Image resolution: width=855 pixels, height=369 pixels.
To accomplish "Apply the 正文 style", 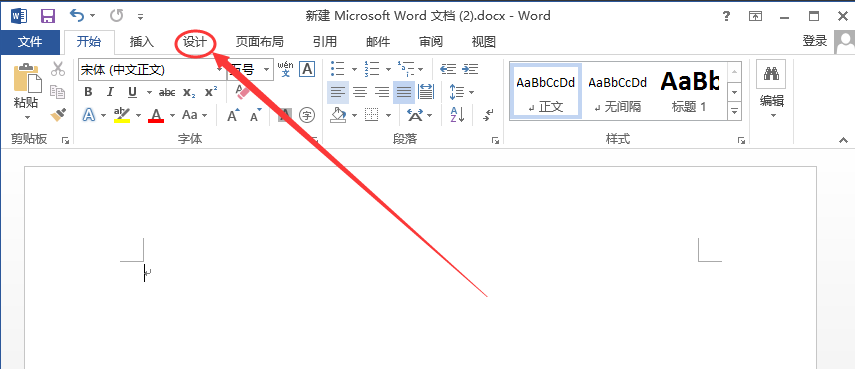I will (546, 90).
